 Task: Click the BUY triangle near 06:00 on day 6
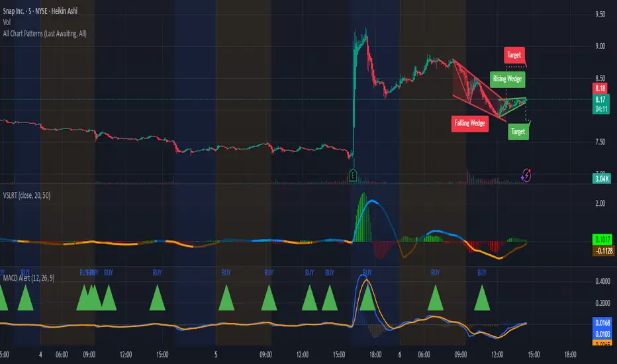click(435, 299)
